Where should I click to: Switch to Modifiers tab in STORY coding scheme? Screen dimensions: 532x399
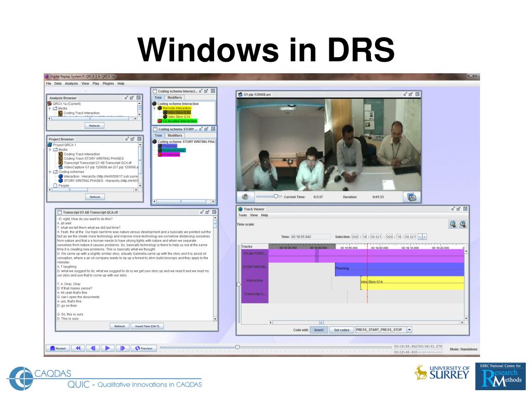point(175,136)
